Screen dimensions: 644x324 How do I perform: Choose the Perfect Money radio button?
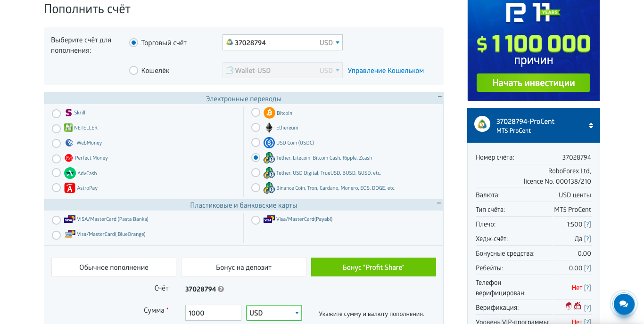pyautogui.click(x=56, y=158)
